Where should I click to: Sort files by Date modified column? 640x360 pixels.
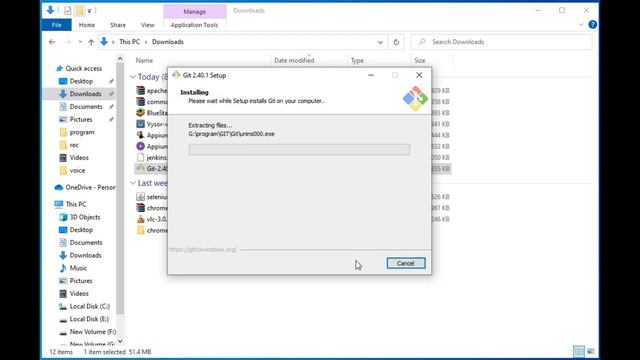pos(294,60)
